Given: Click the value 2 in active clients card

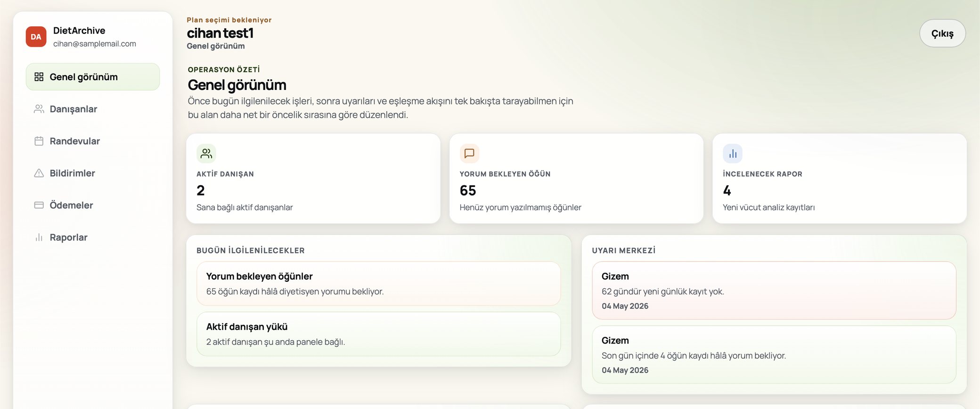Looking at the screenshot, I should tap(201, 190).
